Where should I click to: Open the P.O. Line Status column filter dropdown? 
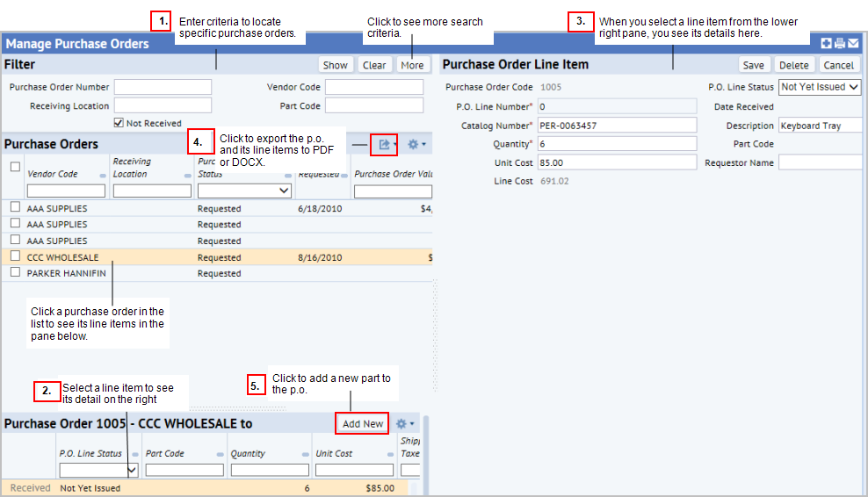(98, 471)
